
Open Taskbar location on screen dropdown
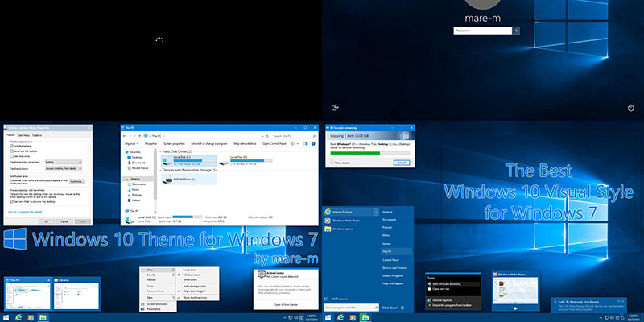tap(64, 163)
